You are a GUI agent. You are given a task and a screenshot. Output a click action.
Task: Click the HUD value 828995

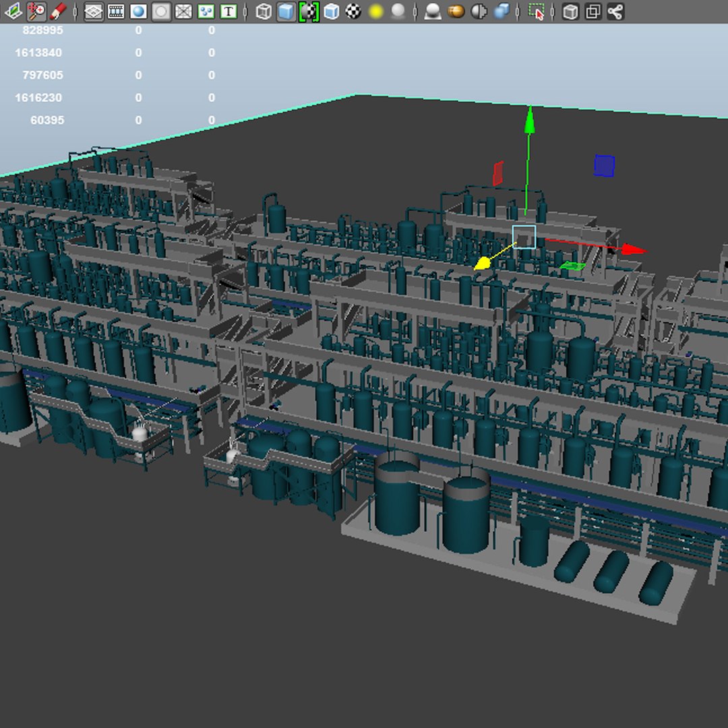click(42, 30)
